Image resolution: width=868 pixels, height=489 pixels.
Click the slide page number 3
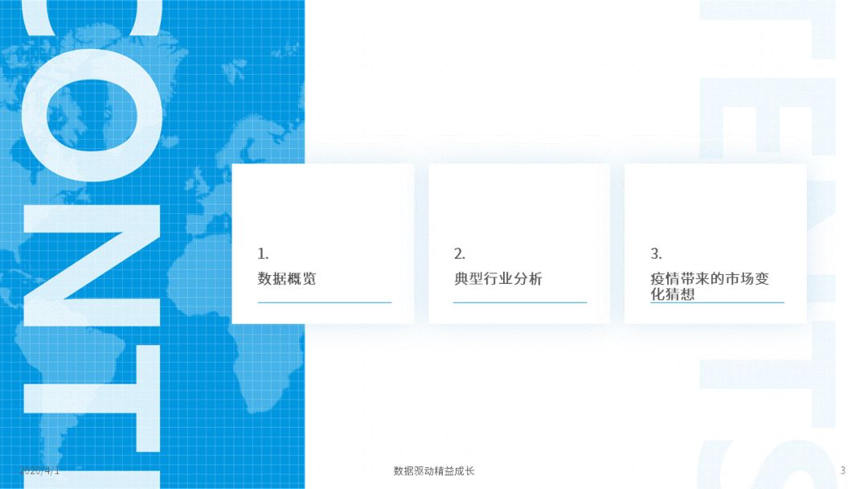[842, 471]
